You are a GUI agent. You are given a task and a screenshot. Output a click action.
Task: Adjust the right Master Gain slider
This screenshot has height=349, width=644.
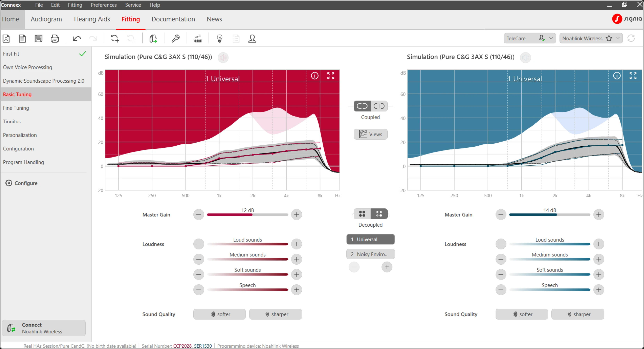550,215
